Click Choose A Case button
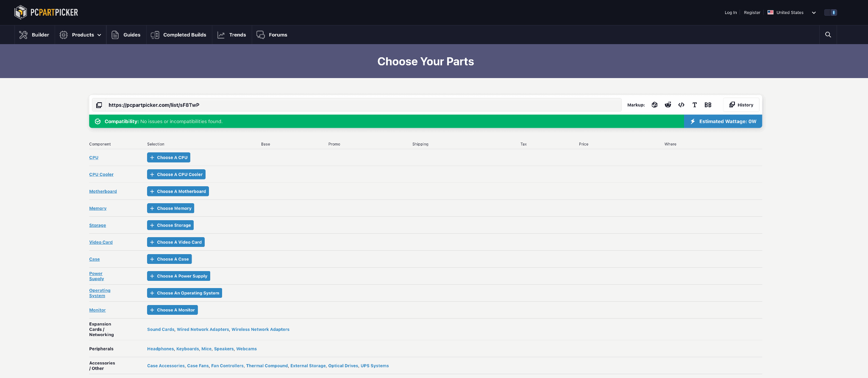Screen dimensions: 868x378 click(x=170, y=259)
